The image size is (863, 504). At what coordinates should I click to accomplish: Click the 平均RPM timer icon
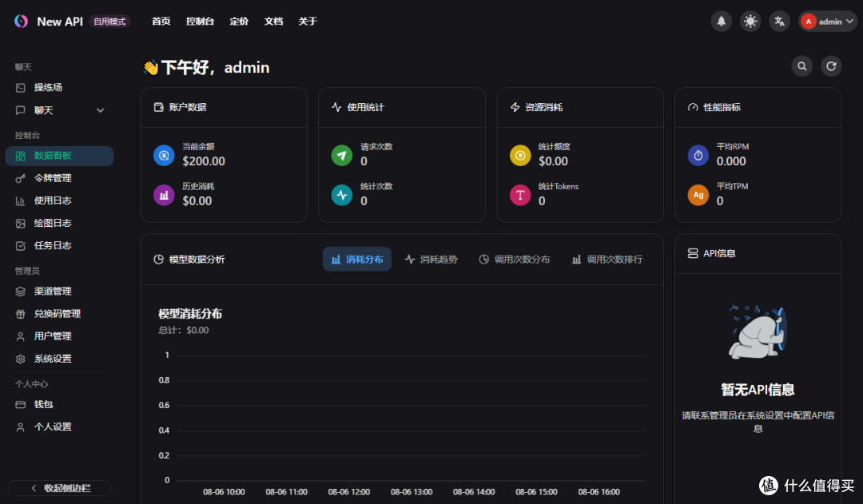tap(698, 156)
